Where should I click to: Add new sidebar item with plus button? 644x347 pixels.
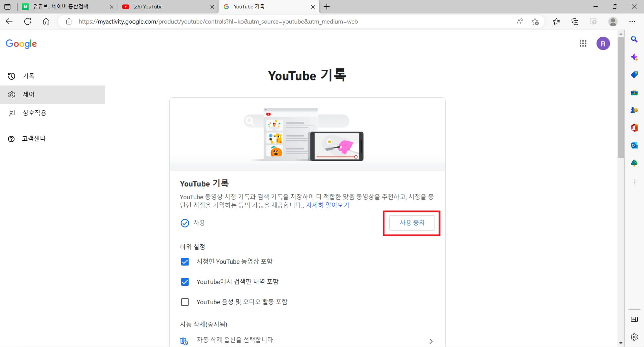(635, 182)
